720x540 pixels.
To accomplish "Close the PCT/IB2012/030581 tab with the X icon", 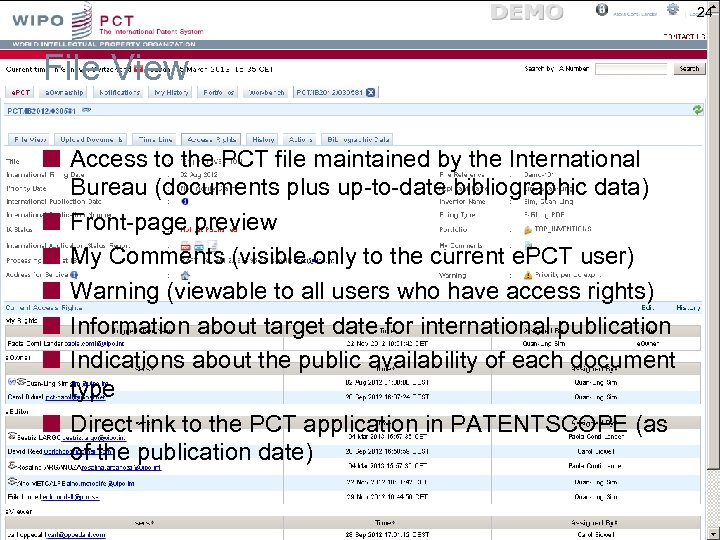I will [x=371, y=92].
